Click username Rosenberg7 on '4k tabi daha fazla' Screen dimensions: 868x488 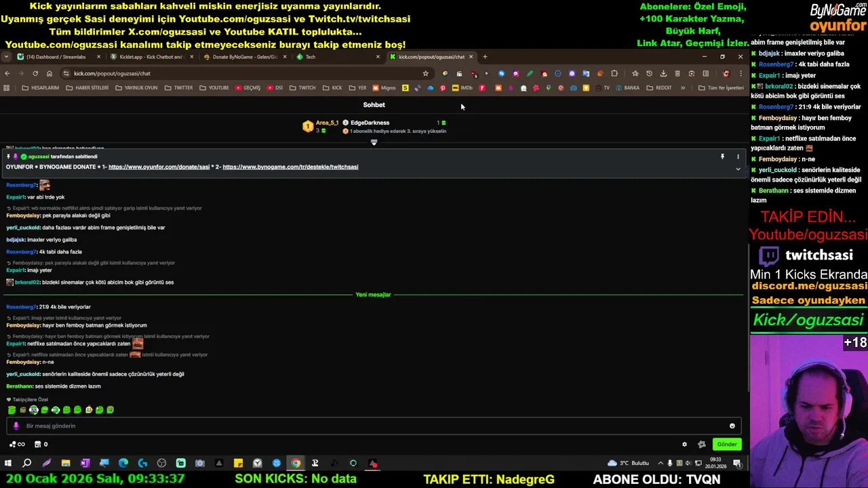tap(21, 252)
